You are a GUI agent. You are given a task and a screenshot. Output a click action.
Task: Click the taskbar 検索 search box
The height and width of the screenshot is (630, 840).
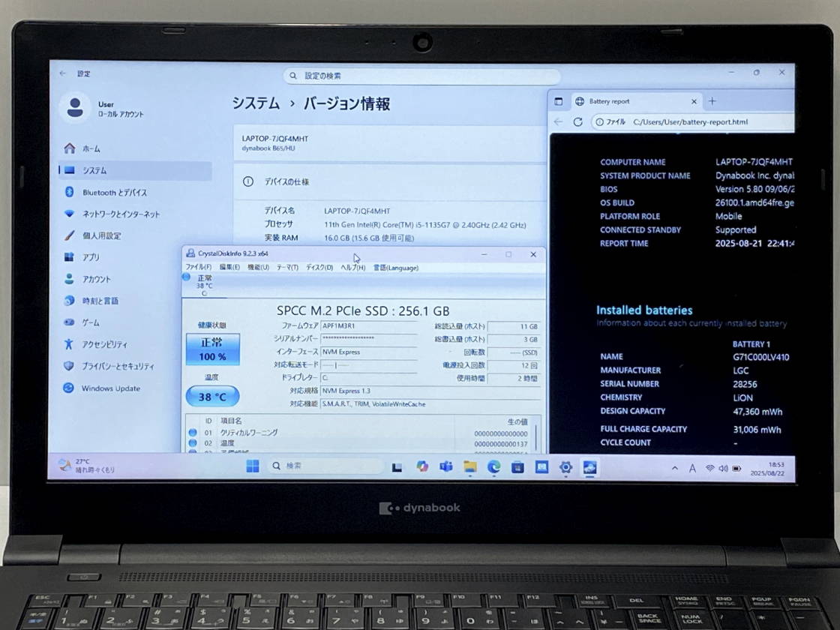coord(325,466)
